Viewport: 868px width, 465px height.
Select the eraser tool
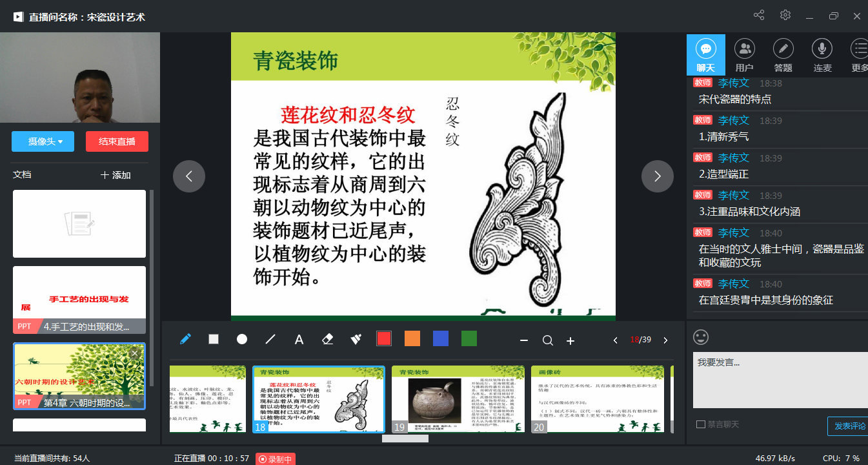pyautogui.click(x=327, y=339)
